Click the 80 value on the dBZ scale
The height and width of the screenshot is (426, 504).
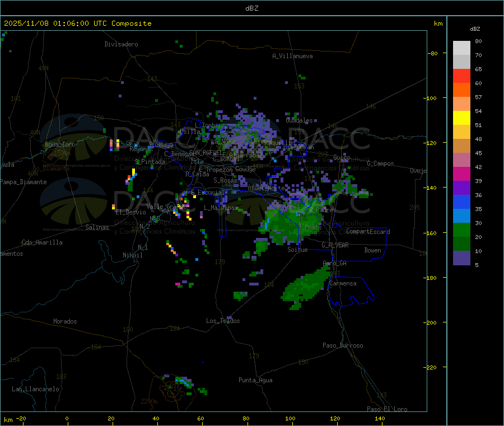[x=478, y=41]
